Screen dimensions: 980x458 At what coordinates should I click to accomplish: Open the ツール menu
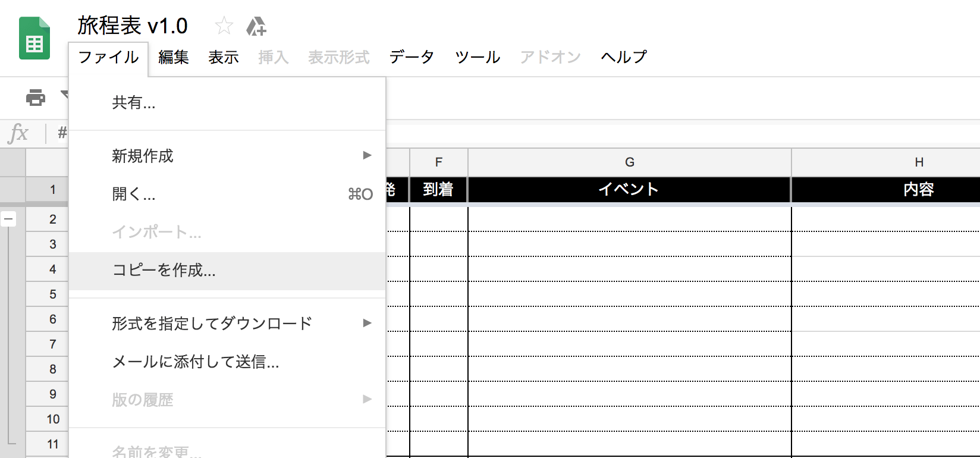[x=478, y=57]
